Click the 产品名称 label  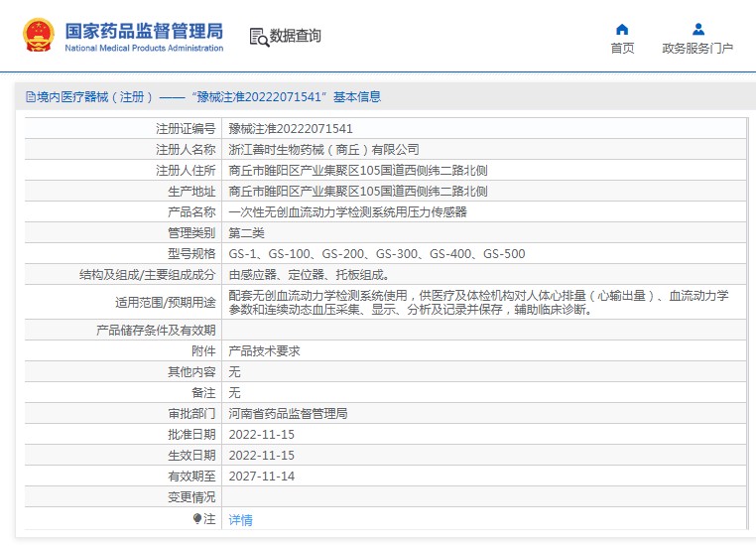(x=191, y=212)
